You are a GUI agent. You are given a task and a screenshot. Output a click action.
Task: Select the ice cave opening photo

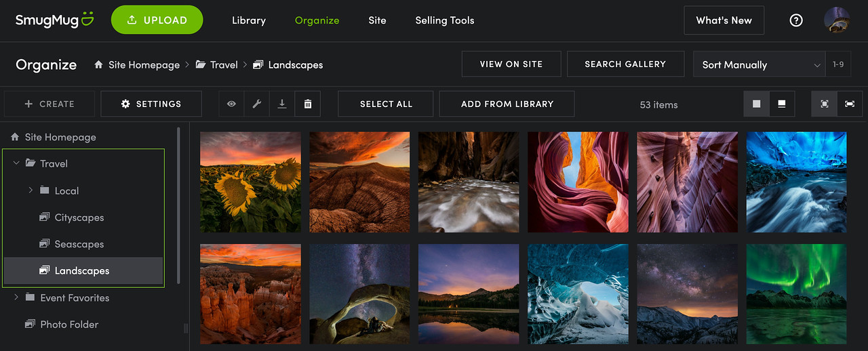pyautogui.click(x=578, y=294)
